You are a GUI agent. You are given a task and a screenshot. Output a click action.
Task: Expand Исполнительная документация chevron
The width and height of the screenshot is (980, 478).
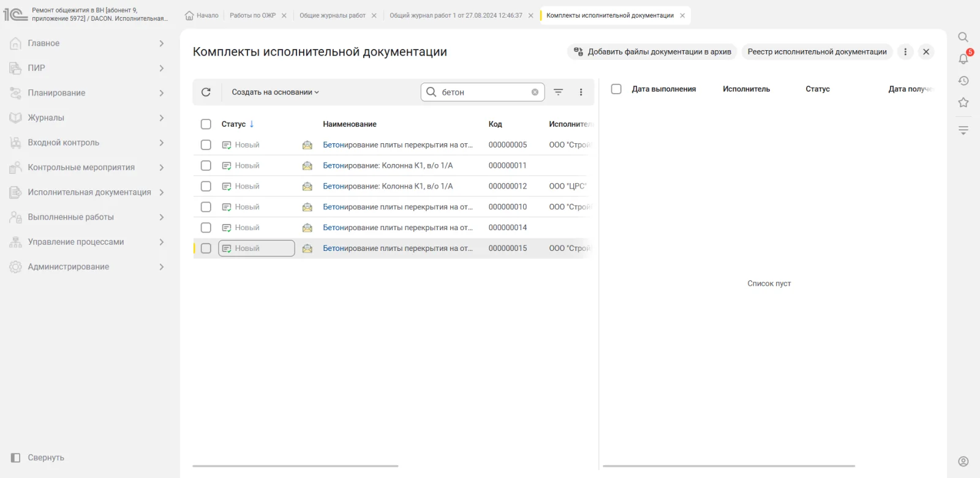pos(162,192)
